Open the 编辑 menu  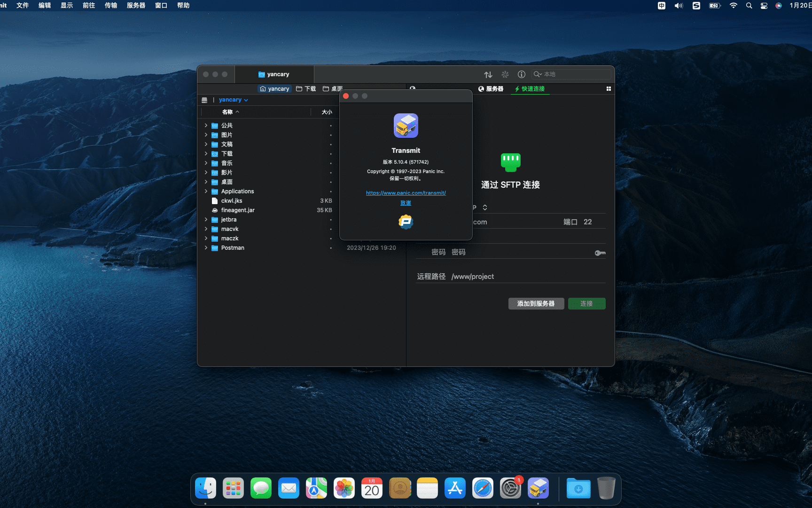tap(45, 6)
